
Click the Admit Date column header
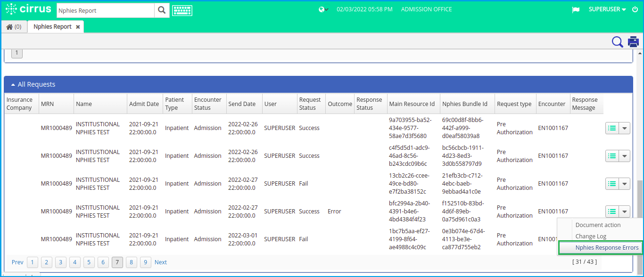click(144, 104)
